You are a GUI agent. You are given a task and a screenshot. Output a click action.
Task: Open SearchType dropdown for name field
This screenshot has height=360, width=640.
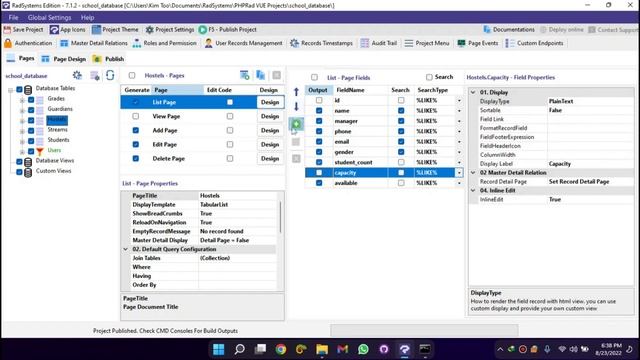(x=459, y=111)
